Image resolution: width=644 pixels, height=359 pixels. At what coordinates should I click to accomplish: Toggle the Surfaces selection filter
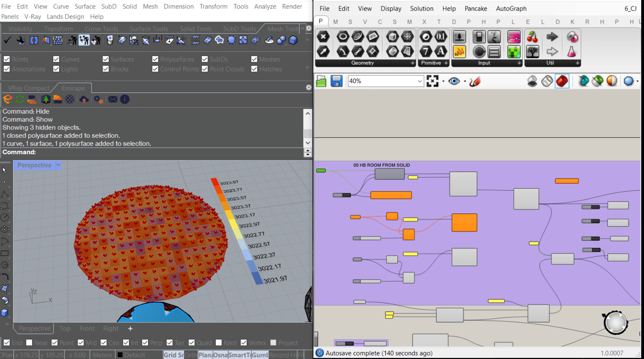pos(106,59)
